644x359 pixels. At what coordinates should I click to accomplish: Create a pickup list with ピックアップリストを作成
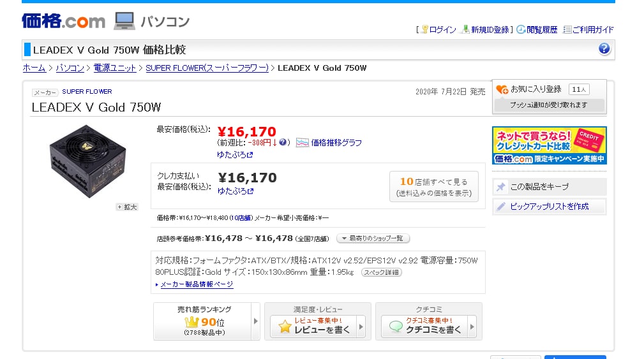[x=549, y=207]
